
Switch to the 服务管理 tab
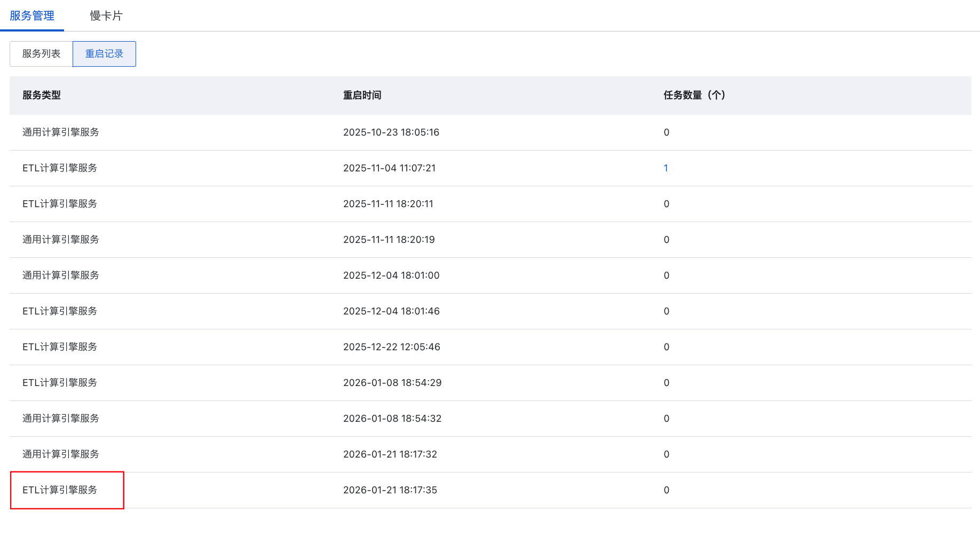point(32,16)
